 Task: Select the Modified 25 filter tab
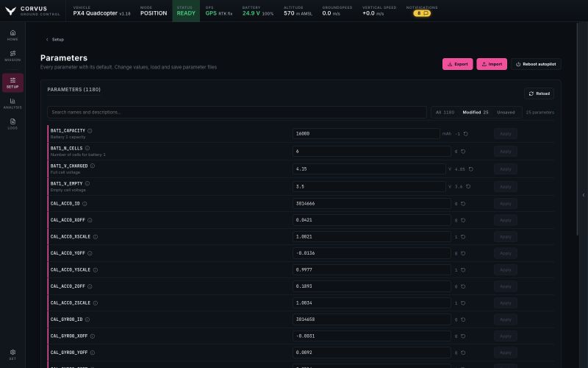475,113
